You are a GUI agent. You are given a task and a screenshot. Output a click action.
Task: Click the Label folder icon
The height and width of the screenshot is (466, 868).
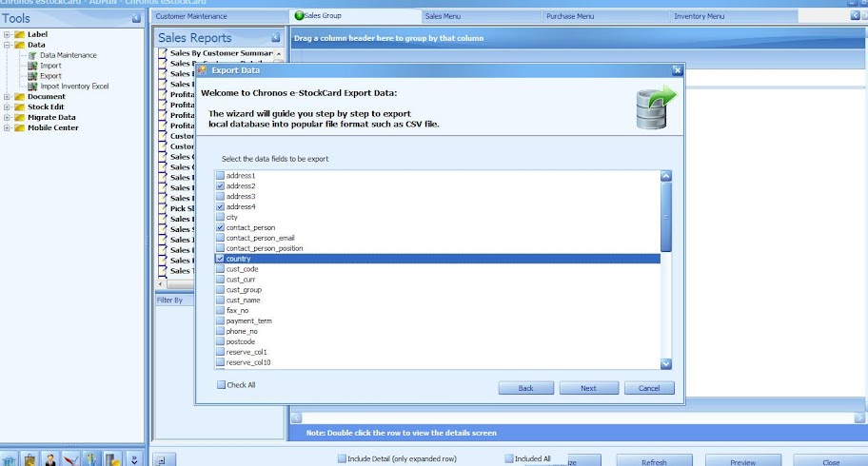coord(19,34)
